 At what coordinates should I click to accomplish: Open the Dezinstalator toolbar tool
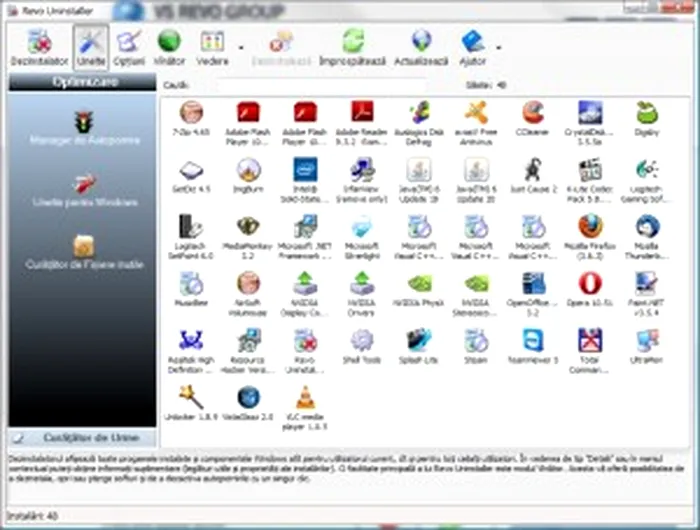[x=38, y=46]
